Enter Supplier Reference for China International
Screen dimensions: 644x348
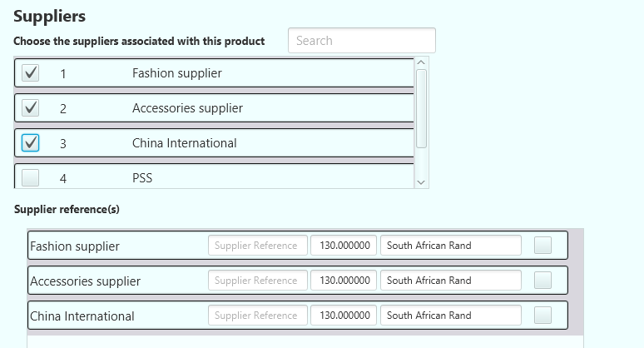[257, 316]
